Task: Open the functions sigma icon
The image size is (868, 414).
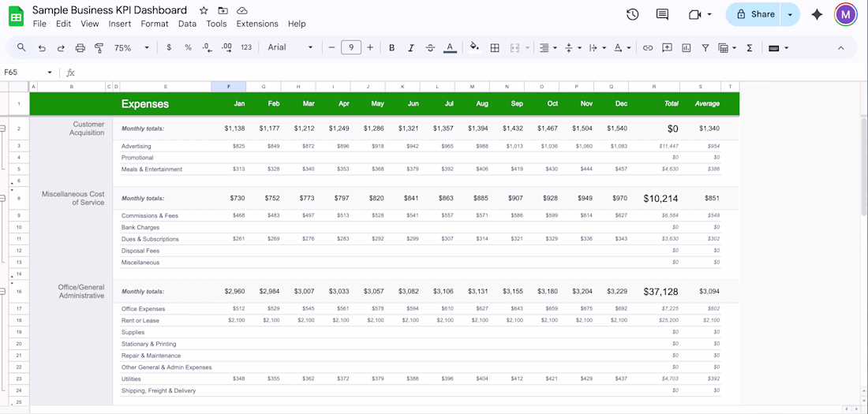Action: pos(749,48)
